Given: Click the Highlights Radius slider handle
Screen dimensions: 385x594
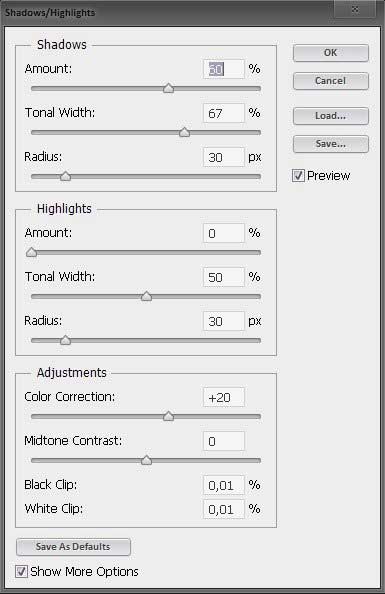Looking at the screenshot, I should [x=66, y=340].
